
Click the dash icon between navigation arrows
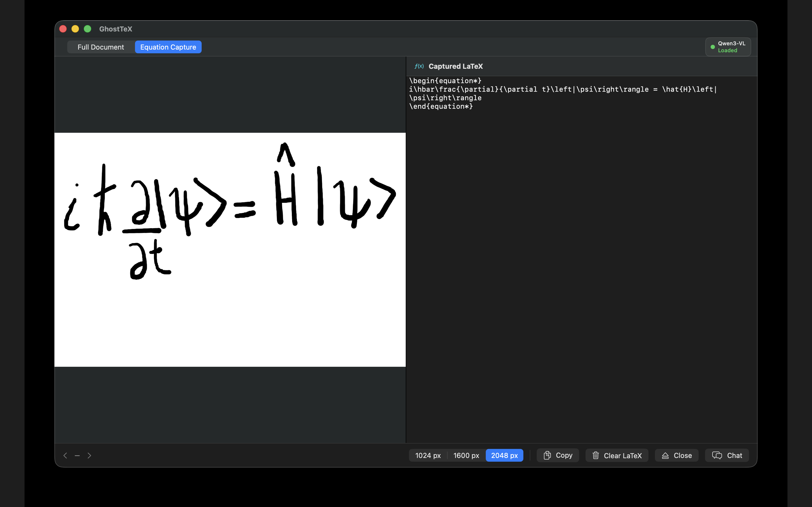pos(77,455)
